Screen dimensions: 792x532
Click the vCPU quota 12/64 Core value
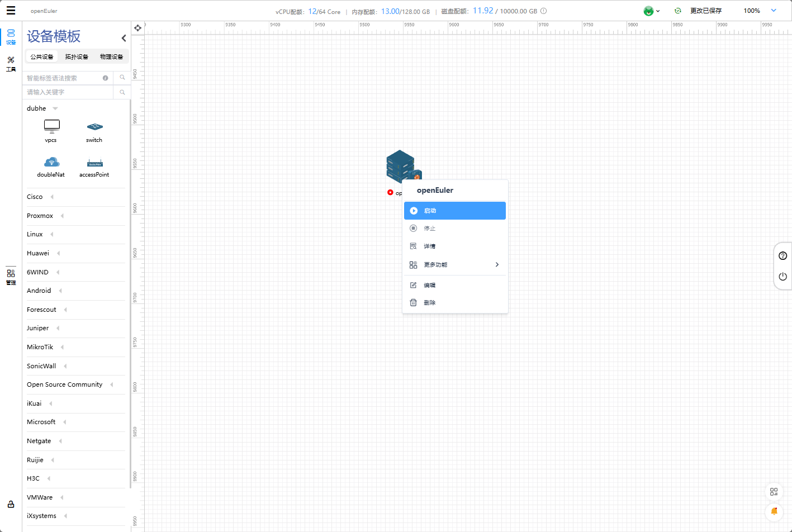(324, 11)
